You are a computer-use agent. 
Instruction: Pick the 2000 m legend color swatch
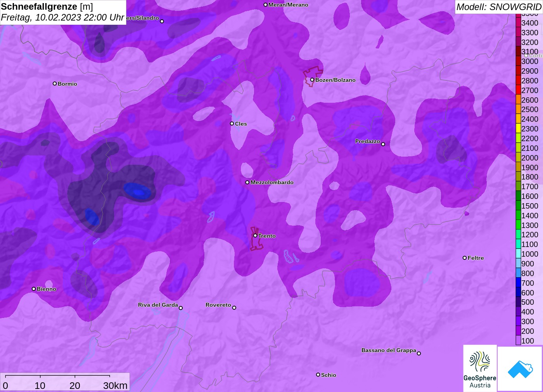click(518, 157)
